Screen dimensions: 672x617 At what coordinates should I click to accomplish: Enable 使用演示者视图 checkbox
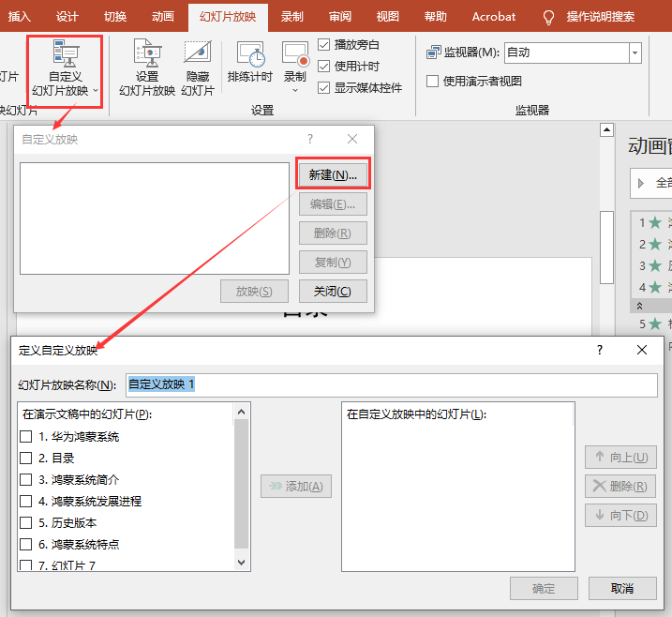pos(433,82)
